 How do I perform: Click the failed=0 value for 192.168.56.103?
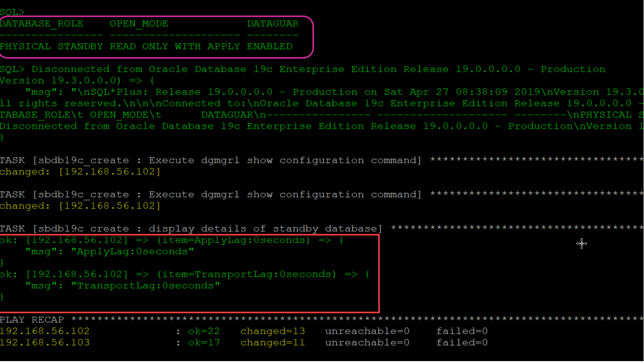[x=462, y=342]
